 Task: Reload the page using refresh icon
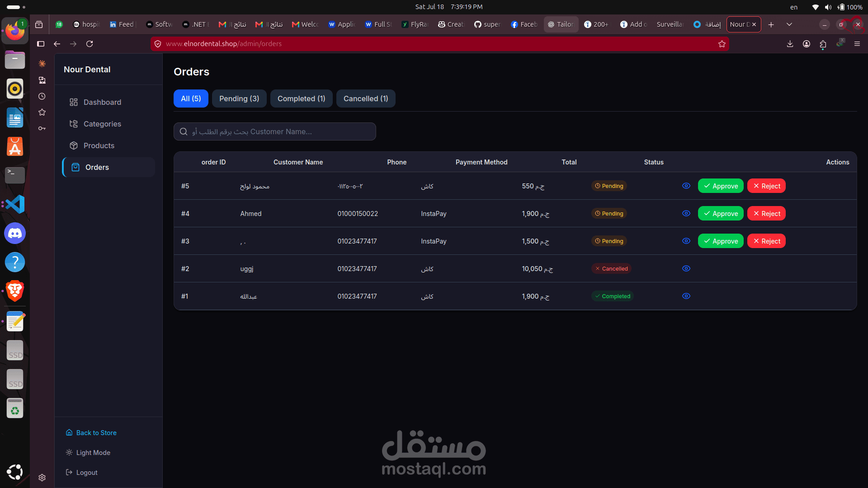[x=90, y=44]
